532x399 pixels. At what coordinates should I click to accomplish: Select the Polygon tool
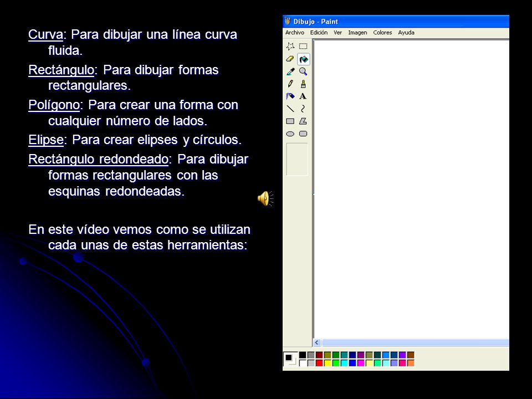click(x=303, y=121)
